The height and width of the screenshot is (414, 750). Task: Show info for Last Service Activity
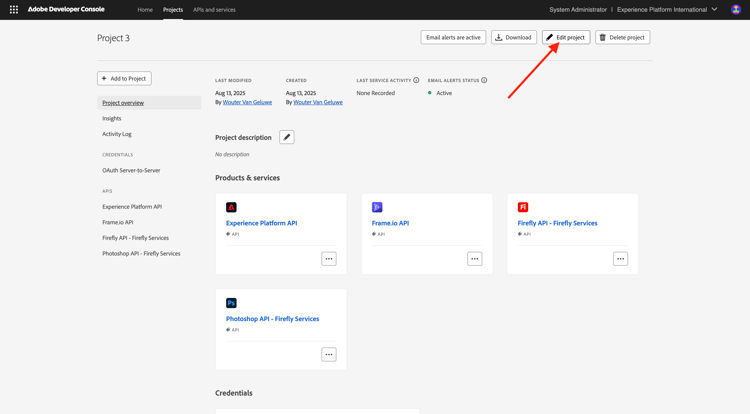tap(416, 80)
